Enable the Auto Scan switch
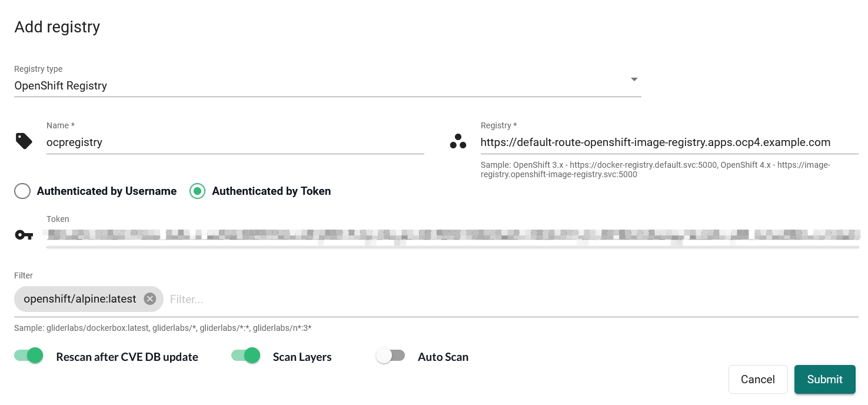This screenshot has width=868, height=405. click(391, 356)
